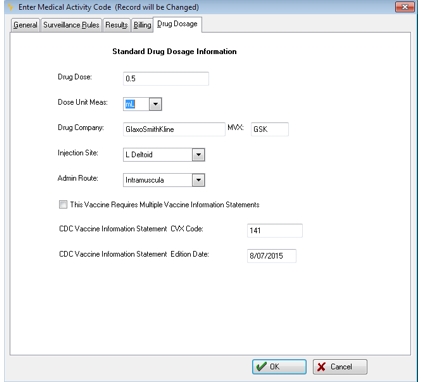Click the Drug Company field with GlaxoSmithKline
This screenshot has height=382, width=421.
pos(174,129)
